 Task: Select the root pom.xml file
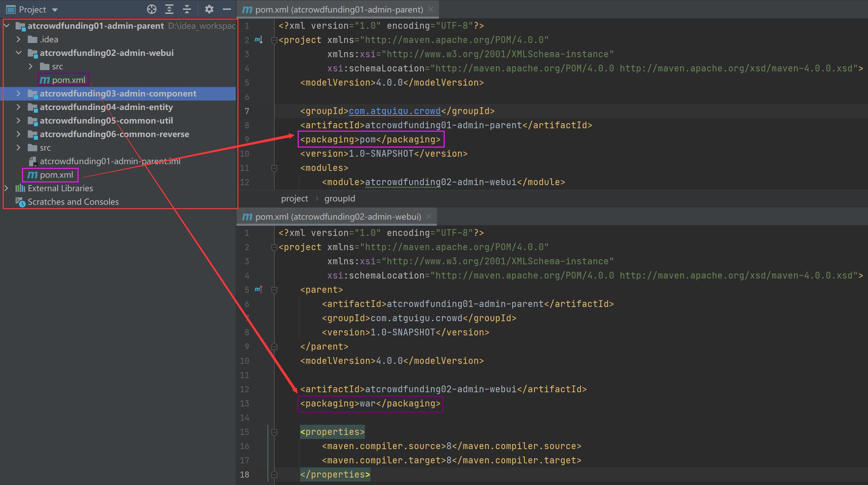tap(57, 175)
